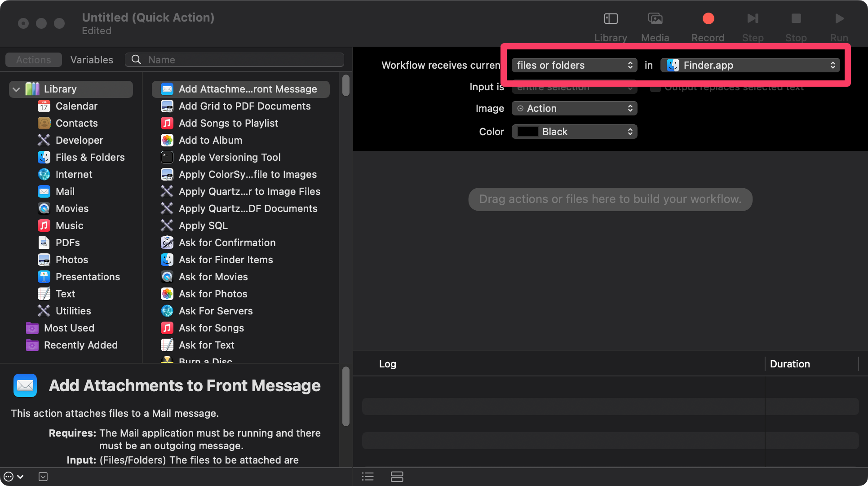Click the Apple Versioning Tool icon
This screenshot has width=868, height=486.
[167, 157]
